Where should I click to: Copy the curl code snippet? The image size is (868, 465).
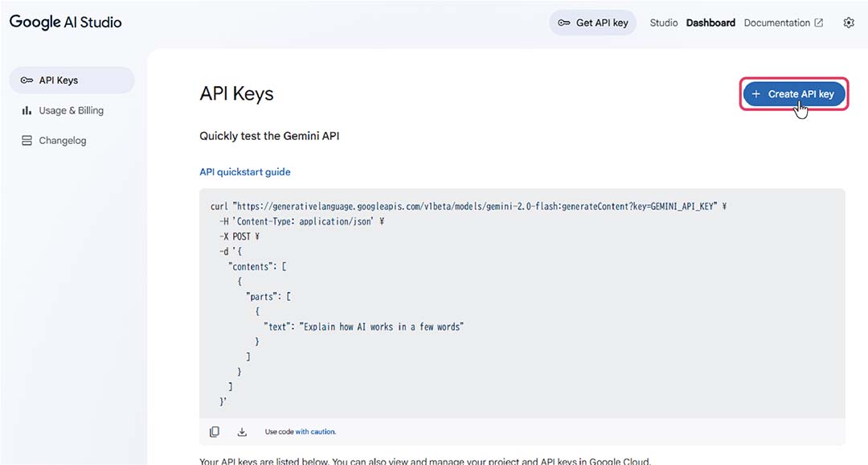(215, 432)
